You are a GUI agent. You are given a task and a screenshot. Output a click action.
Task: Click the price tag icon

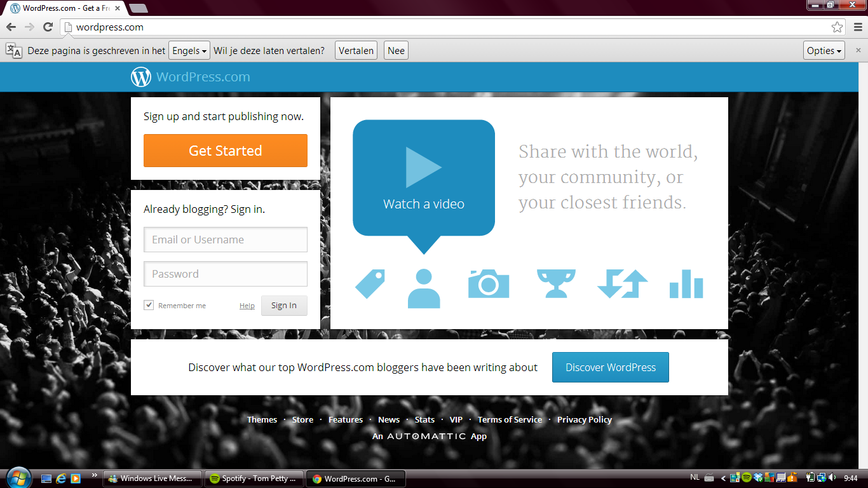[x=370, y=283]
